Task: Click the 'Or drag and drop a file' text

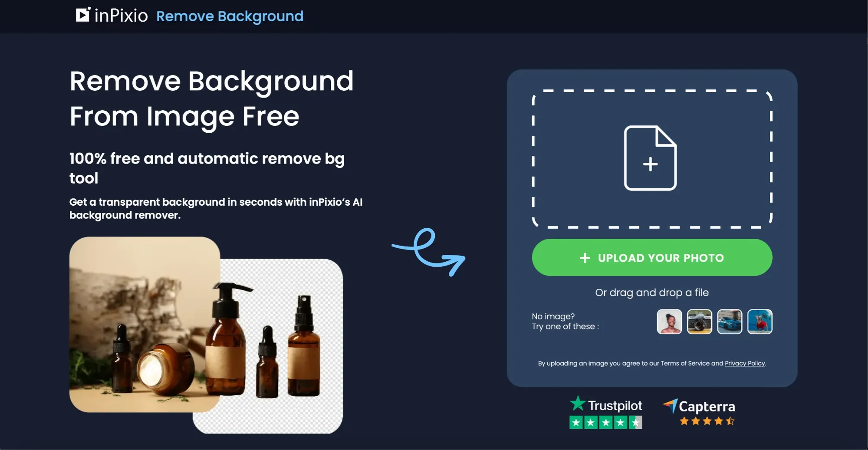Action: click(x=652, y=292)
